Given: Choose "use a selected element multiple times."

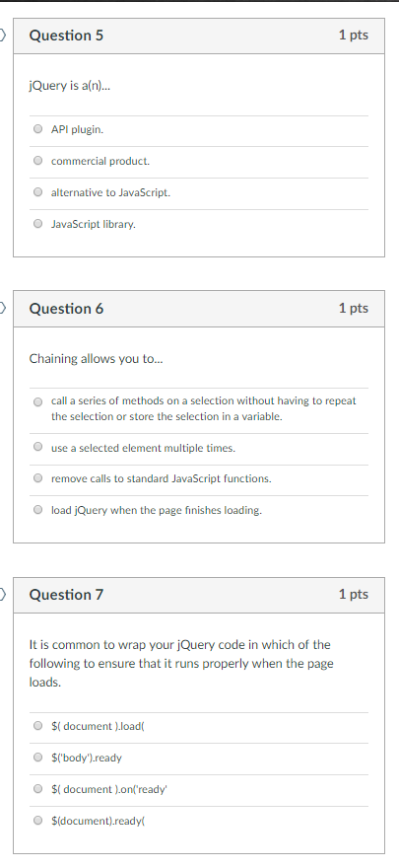Looking at the screenshot, I should 37,446.
